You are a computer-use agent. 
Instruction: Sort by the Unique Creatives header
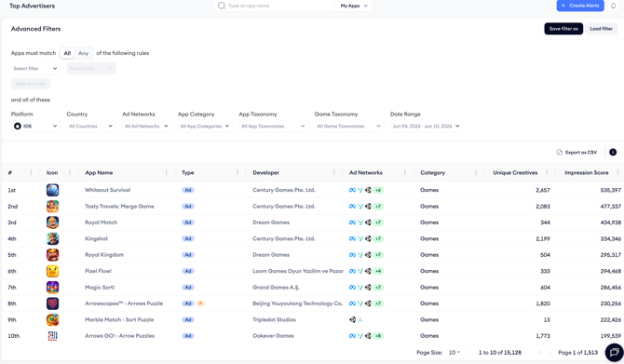pyautogui.click(x=515, y=172)
